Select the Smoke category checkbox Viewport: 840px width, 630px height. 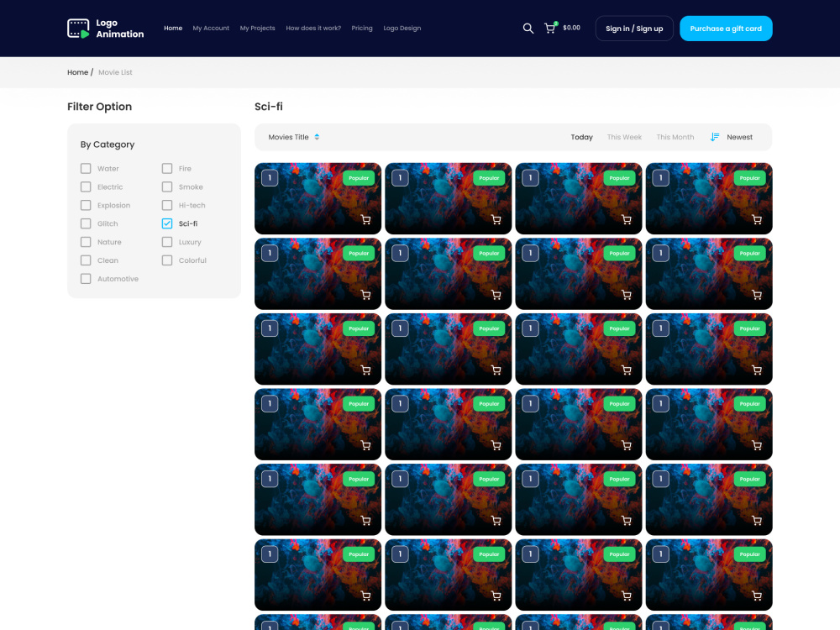(x=167, y=187)
